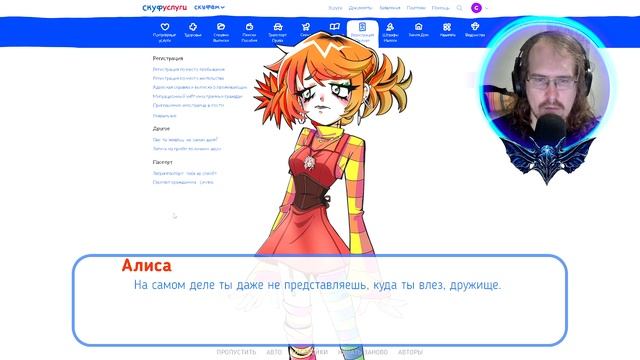Click the Скуфуслуги logo
Screen dimensions: 640x360
tap(165, 8)
